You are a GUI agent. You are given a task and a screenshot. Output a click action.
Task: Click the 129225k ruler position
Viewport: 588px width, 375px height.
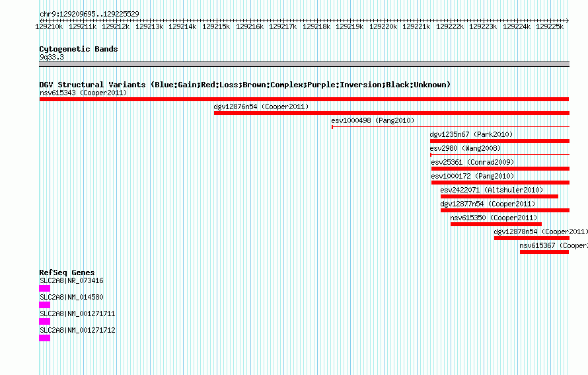click(x=550, y=26)
